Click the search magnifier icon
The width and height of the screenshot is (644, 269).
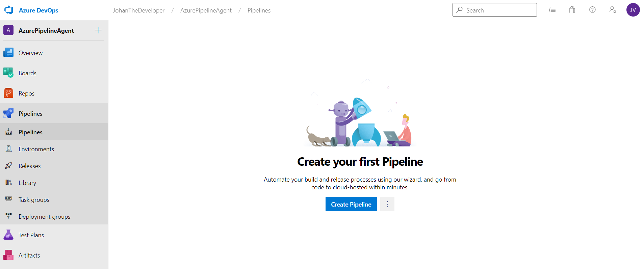[x=459, y=10]
